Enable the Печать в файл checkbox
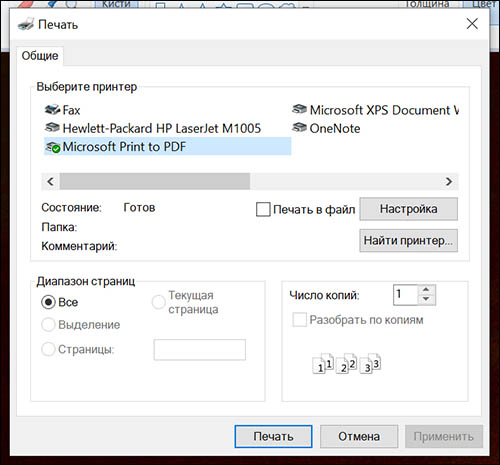500x465 pixels. coord(263,210)
